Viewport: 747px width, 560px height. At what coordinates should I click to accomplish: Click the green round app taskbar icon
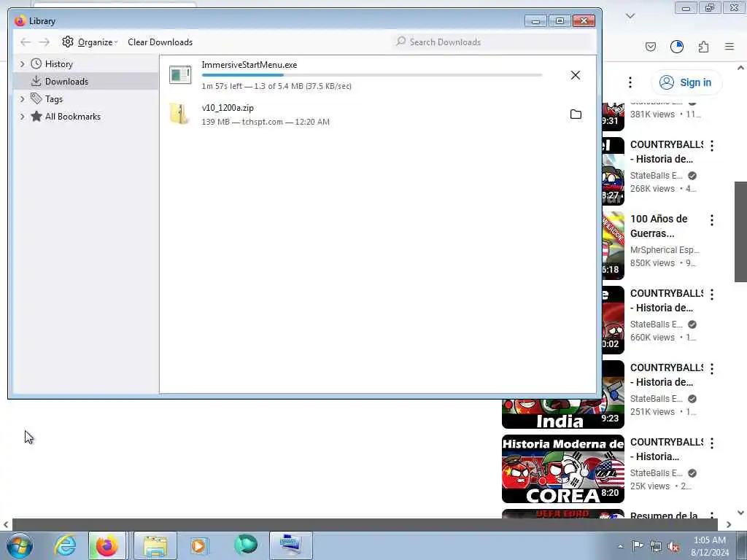tap(246, 545)
